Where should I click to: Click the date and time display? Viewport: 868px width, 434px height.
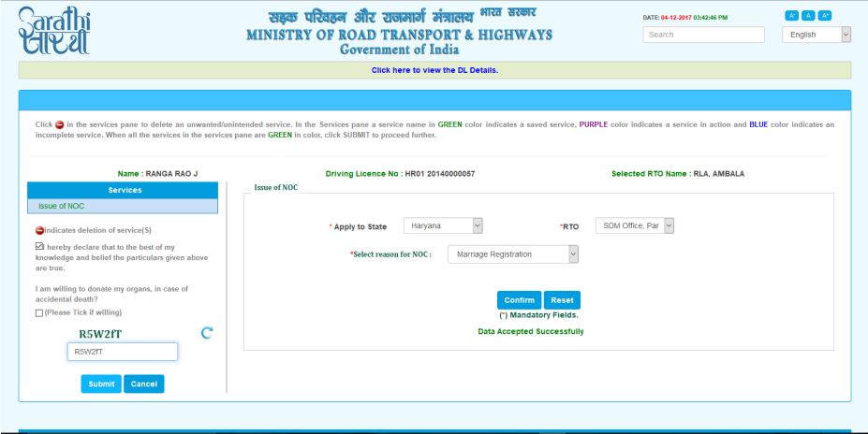pyautogui.click(x=685, y=18)
